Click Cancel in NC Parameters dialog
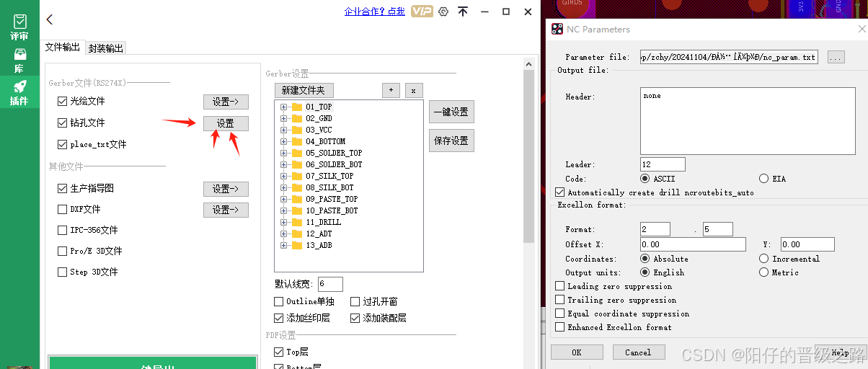Image resolution: width=868 pixels, height=369 pixels. (638, 352)
